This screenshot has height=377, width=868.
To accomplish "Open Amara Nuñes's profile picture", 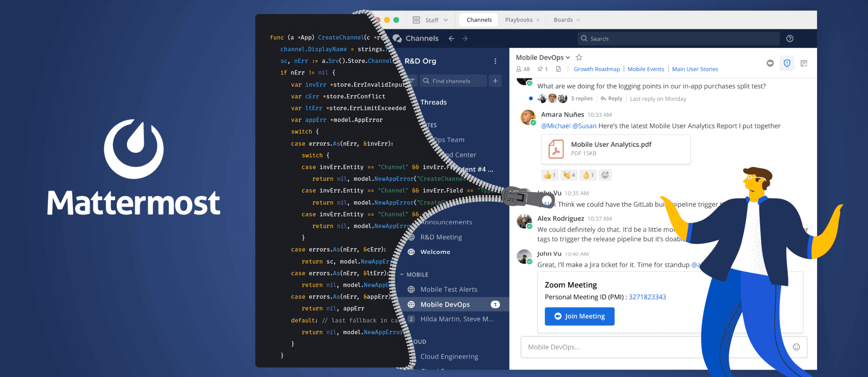I will pyautogui.click(x=528, y=117).
